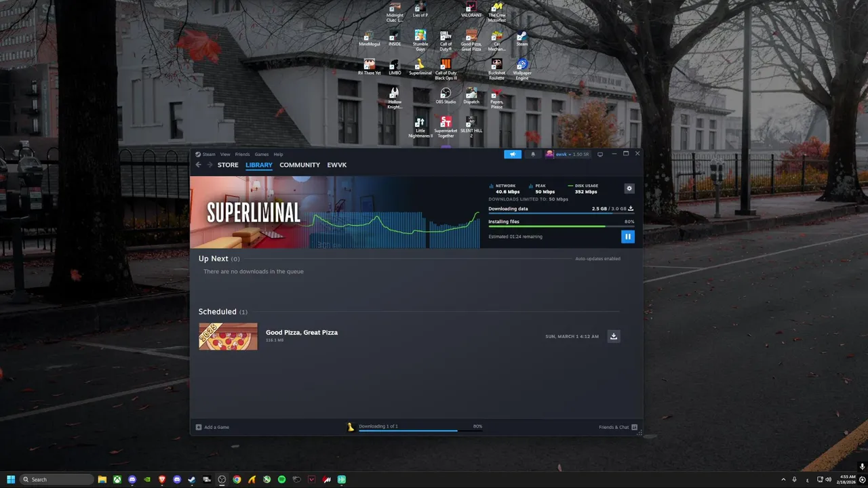Select the Call of Duty Black Ops III shortcut
This screenshot has width=868, height=488.
[x=446, y=69]
